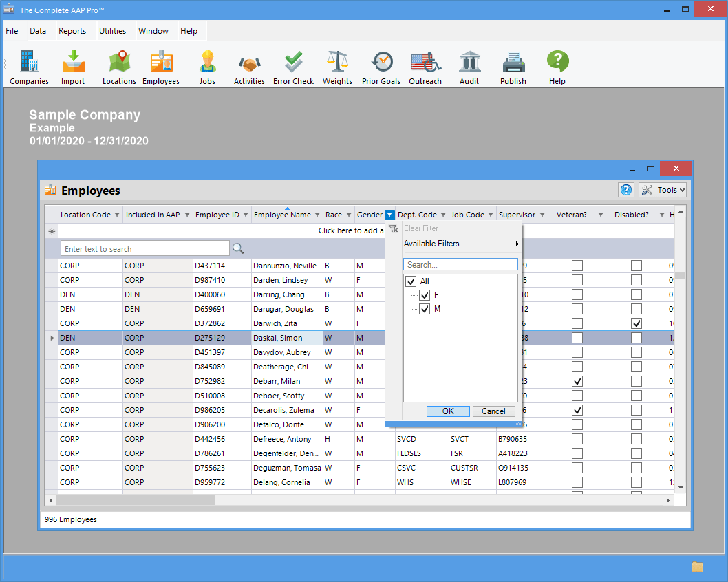Toggle Disabled checkbox for Daskal, Simon
This screenshot has height=582, width=728.
coord(636,338)
